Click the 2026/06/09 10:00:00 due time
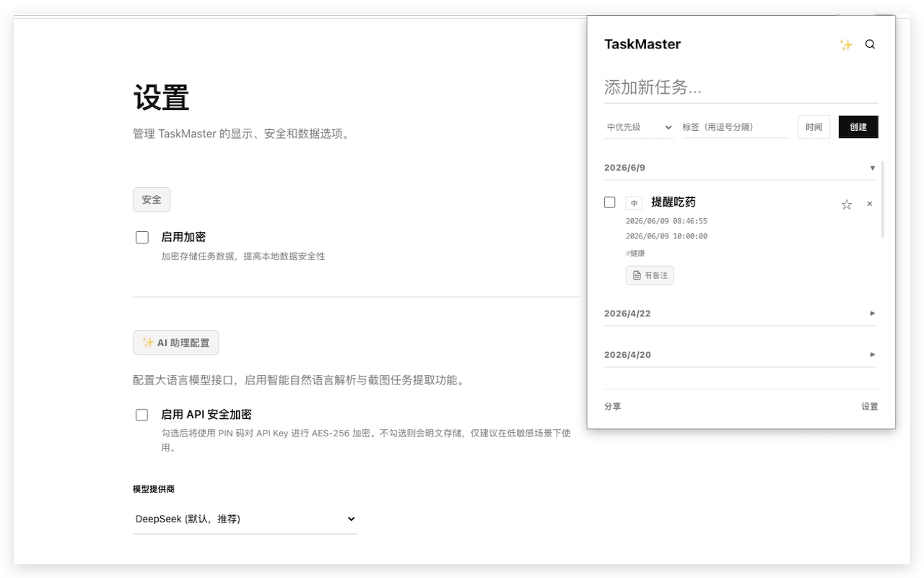Viewport: 924px width, 578px height. [666, 236]
